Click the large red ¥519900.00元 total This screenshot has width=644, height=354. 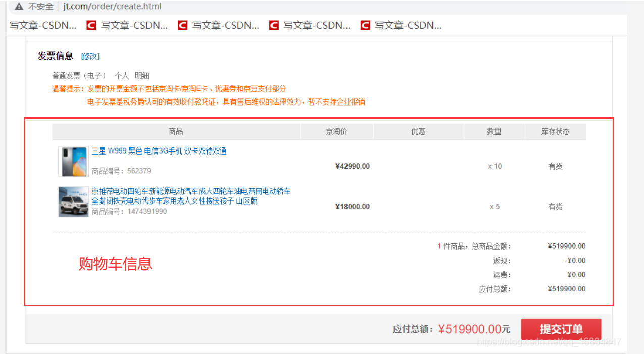point(474,329)
